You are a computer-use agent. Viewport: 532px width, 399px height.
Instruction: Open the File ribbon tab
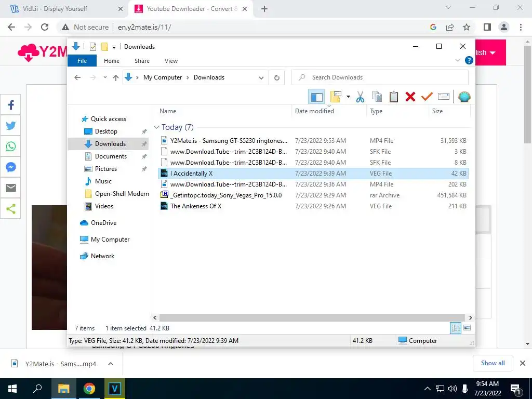click(82, 61)
